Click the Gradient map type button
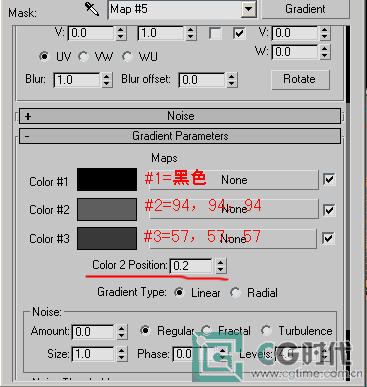The width and height of the screenshot is (367, 387). point(305,9)
